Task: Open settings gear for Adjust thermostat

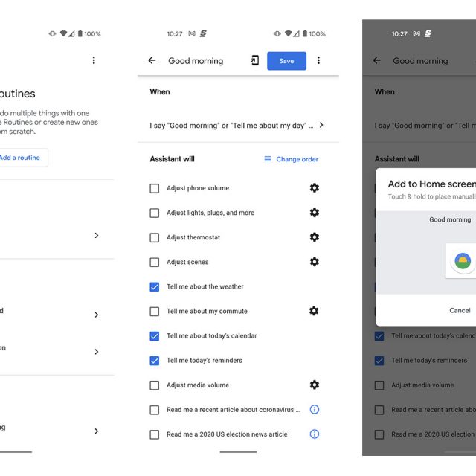Action: coord(314,237)
